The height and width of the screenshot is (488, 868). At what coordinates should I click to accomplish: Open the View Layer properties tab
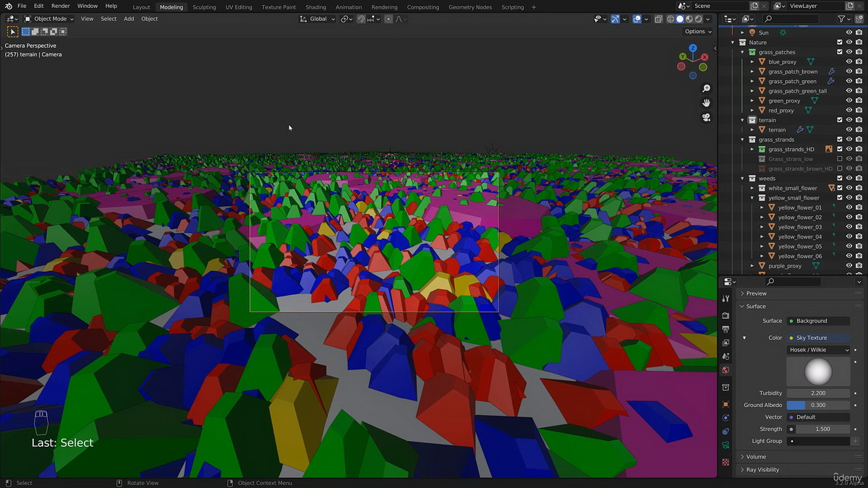coord(726,343)
